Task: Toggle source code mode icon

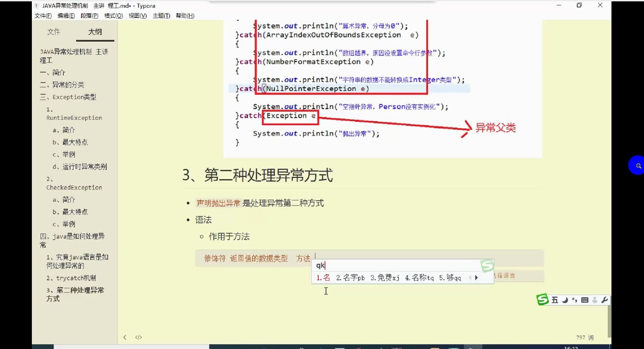Action: [139, 337]
